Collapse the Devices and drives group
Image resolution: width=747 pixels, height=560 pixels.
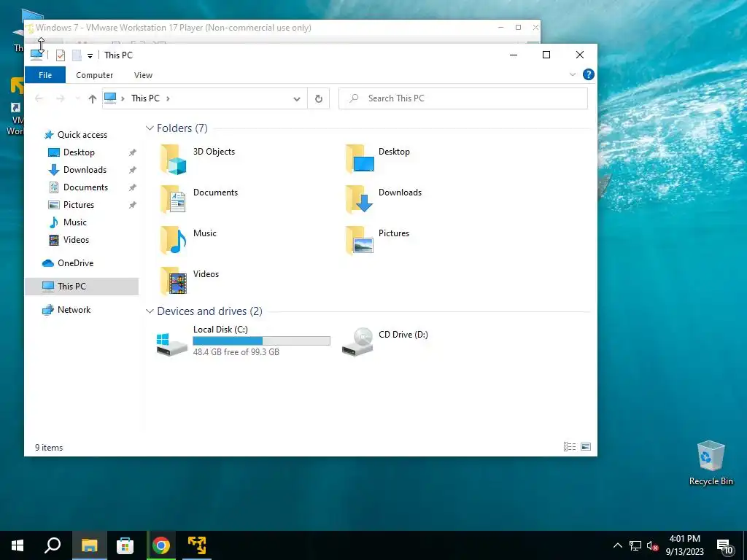click(x=150, y=311)
